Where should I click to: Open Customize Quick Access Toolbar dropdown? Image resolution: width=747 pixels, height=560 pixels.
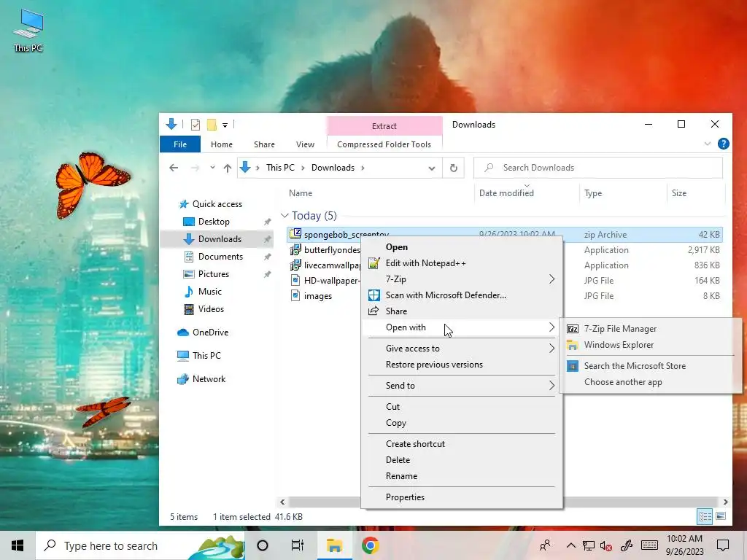tap(225, 125)
